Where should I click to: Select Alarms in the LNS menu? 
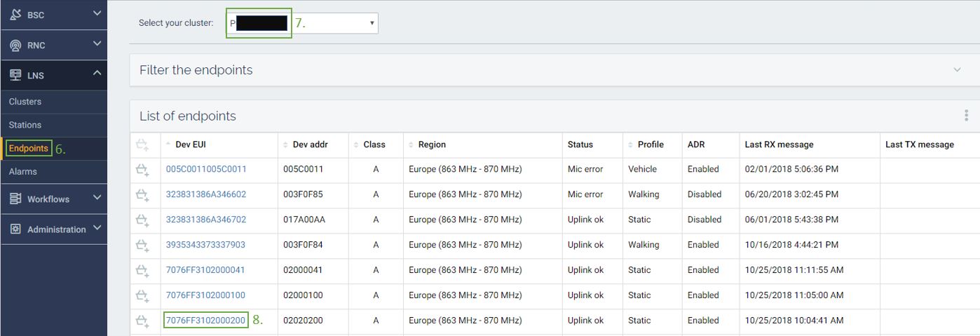(23, 171)
